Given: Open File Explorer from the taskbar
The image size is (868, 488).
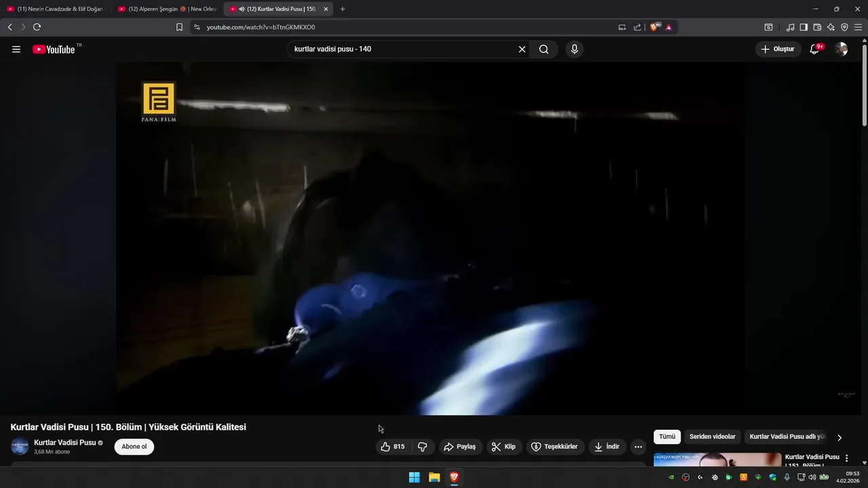Looking at the screenshot, I should [434, 477].
